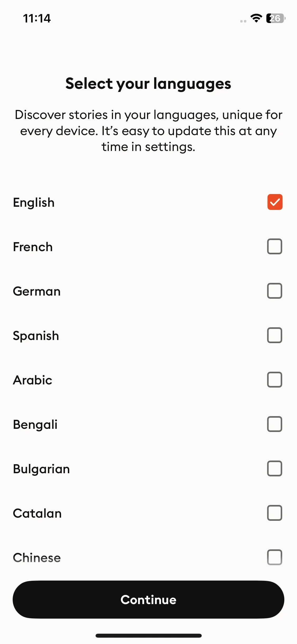Tap the Select your languages heading
The height and width of the screenshot is (644, 297).
148,84
